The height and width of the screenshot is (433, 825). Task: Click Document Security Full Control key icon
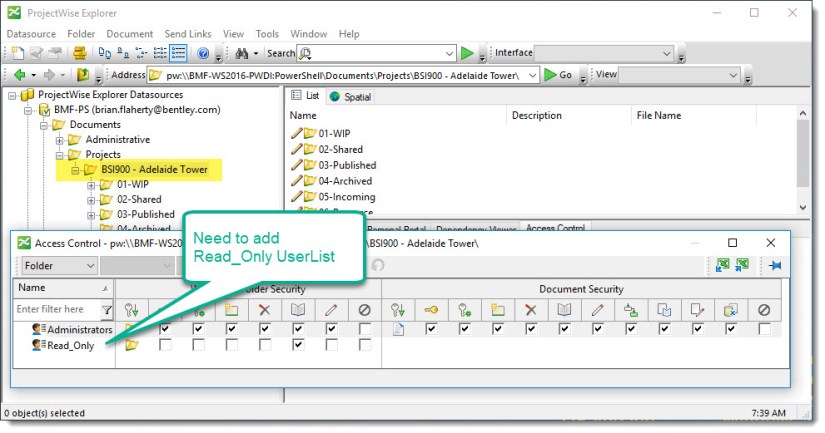431,310
